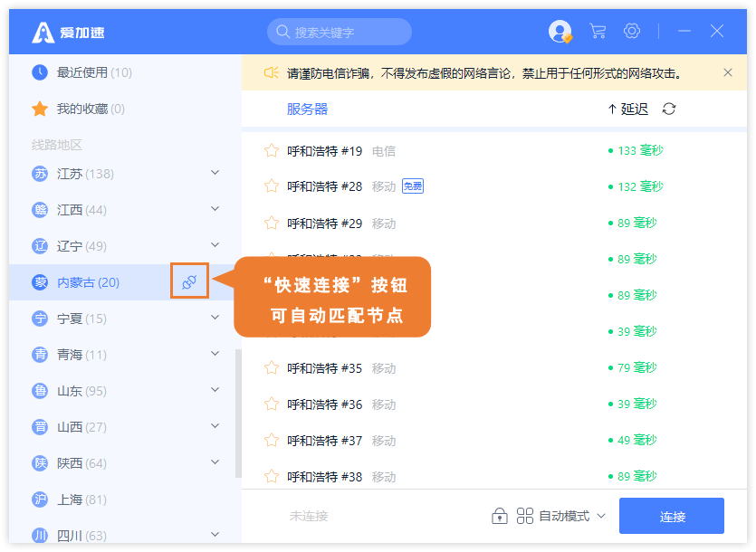Toggle favorite star for 呼和浩特 #28

272,186
